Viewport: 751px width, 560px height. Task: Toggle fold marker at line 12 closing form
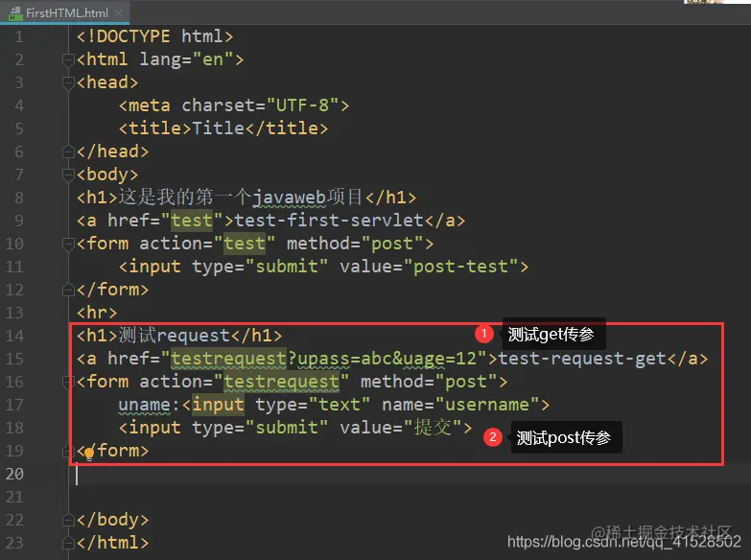tap(67, 290)
